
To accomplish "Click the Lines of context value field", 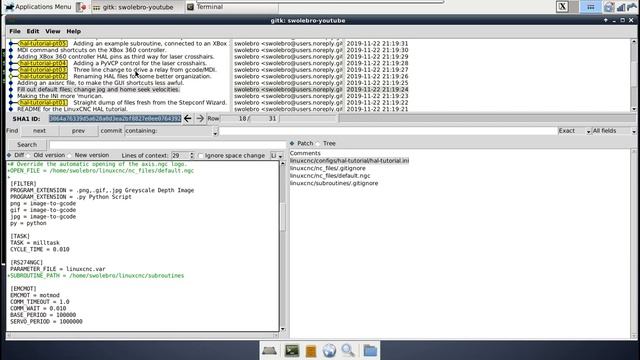I will pos(180,156).
